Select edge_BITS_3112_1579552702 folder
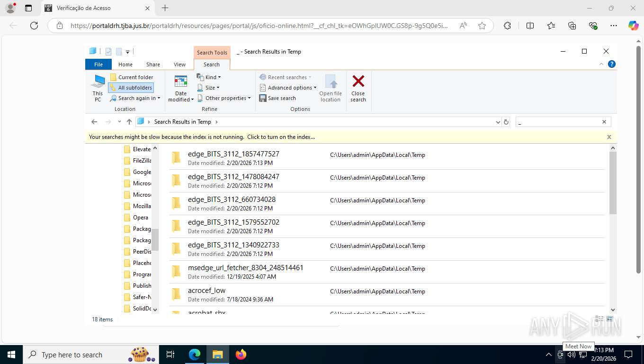 pos(386,226)
